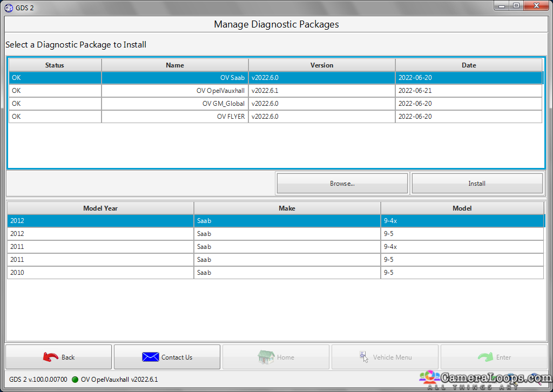Viewport: 553px width, 392px height.
Task: Click the Install button
Action: [477, 183]
